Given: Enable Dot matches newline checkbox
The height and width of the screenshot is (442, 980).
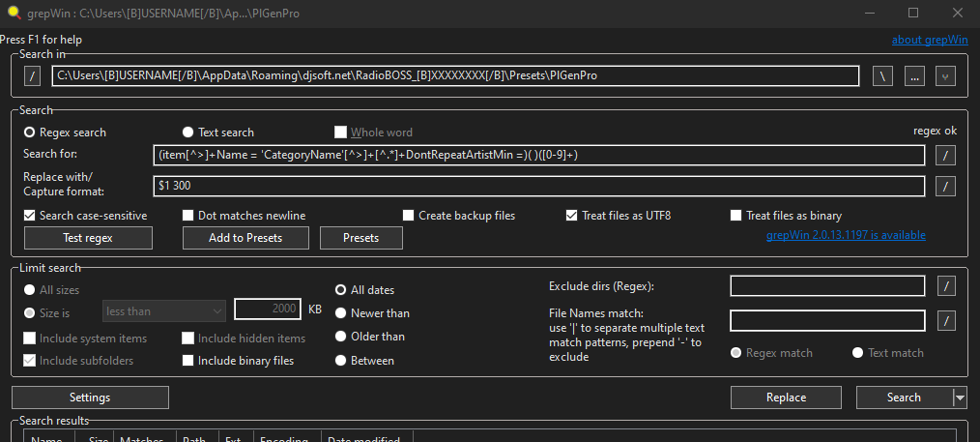Looking at the screenshot, I should point(188,216).
